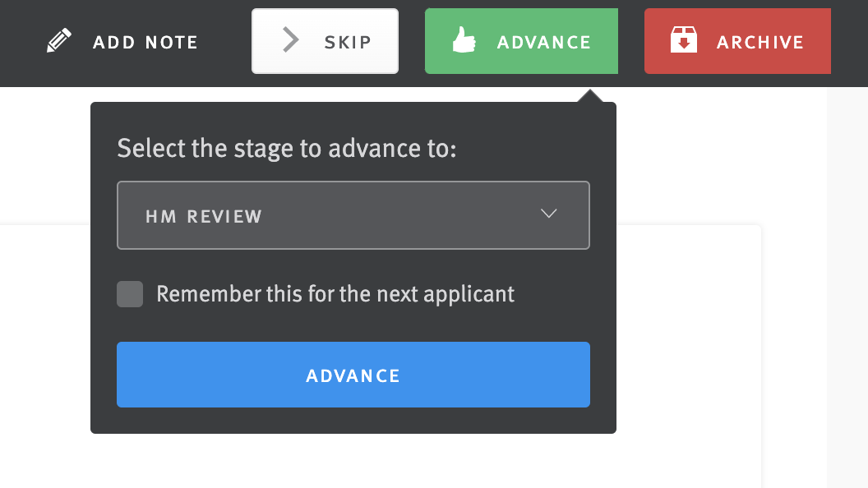
Task: Choose SKIP from the action bar
Action: click(325, 39)
